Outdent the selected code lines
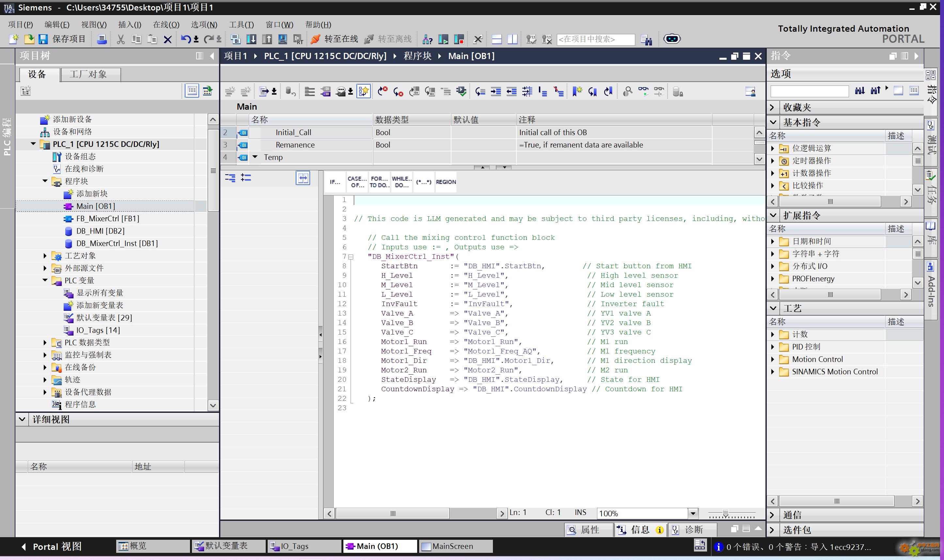The image size is (944, 560). tap(512, 91)
